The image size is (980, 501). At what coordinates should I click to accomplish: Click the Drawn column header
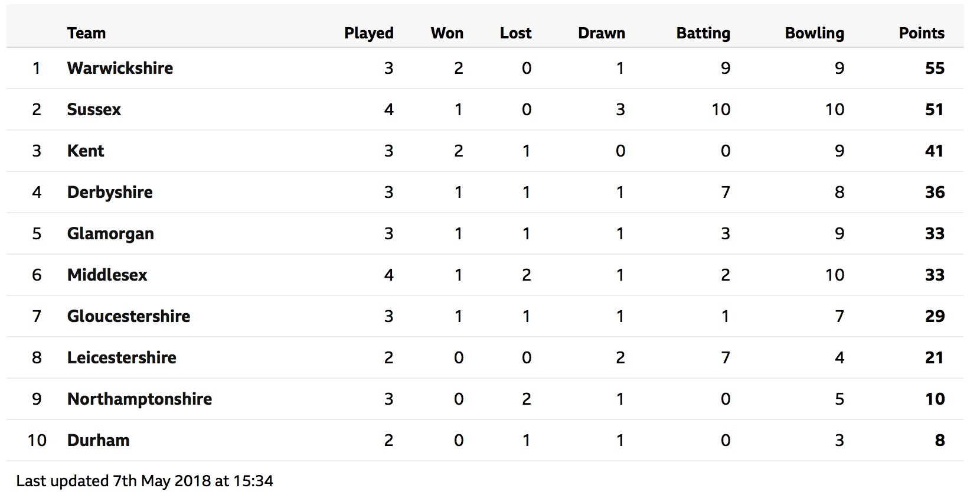point(602,33)
